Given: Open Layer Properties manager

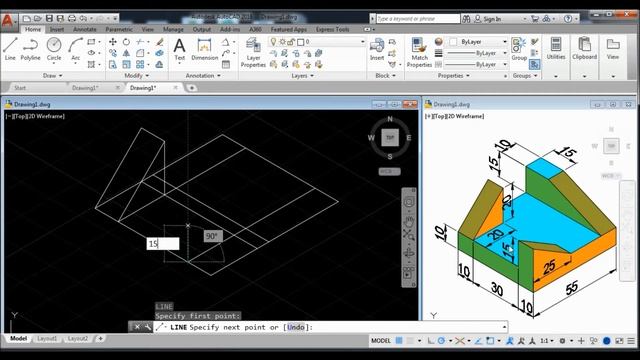Looking at the screenshot, I should [x=253, y=52].
